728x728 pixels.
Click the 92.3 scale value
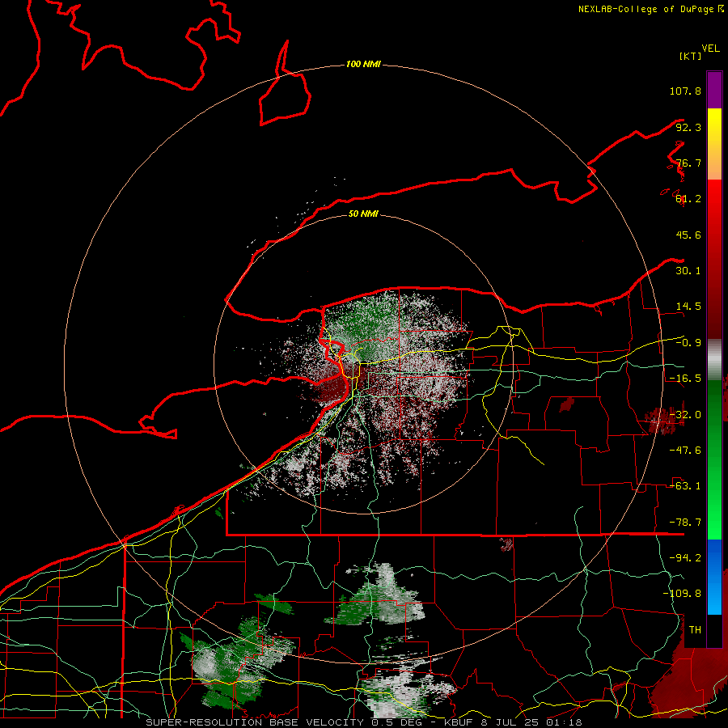(x=688, y=127)
